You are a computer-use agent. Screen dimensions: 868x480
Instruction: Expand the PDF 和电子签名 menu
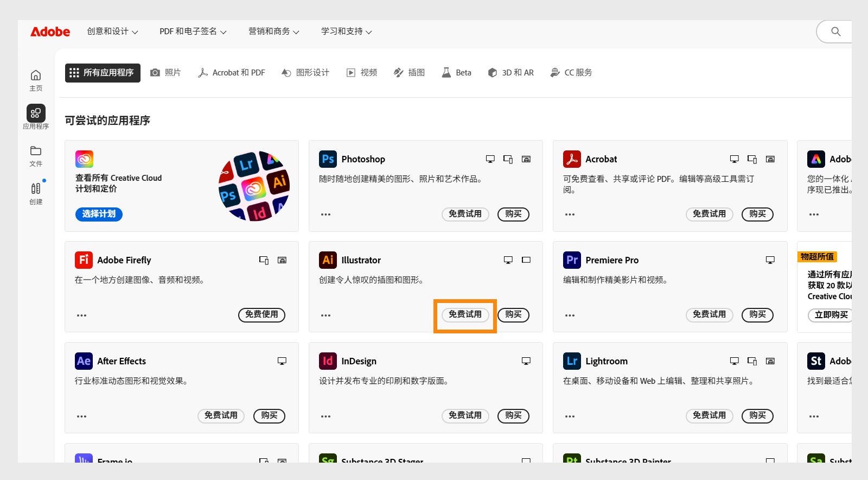pos(193,31)
